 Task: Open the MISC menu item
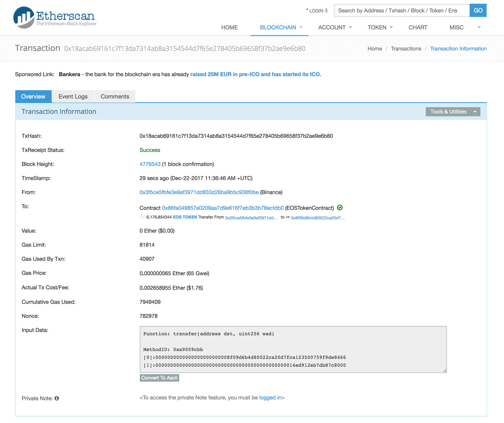[x=456, y=27]
